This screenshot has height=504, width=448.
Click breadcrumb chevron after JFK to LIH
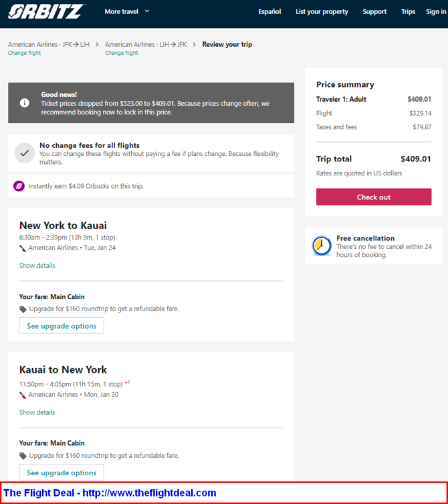97,44
